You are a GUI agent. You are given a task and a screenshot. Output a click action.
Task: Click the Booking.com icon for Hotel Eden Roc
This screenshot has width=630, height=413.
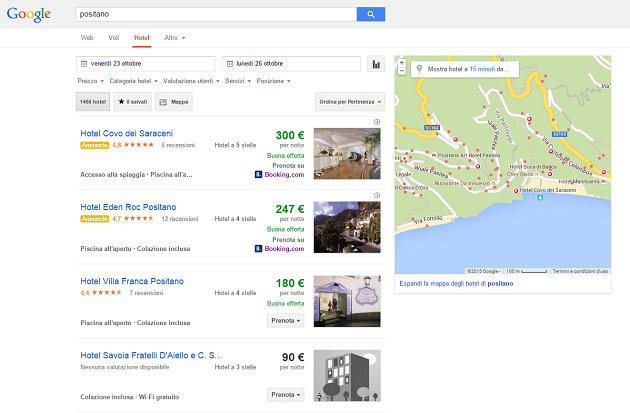[x=258, y=249]
